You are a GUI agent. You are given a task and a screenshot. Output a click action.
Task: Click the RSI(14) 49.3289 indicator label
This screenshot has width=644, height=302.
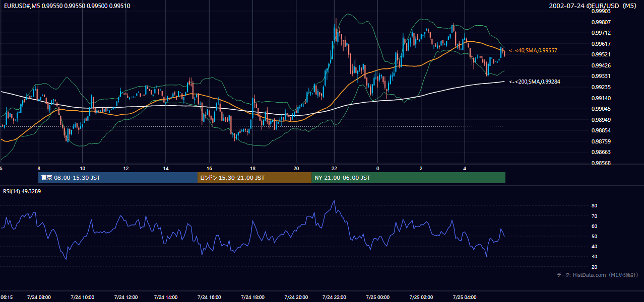(22, 191)
